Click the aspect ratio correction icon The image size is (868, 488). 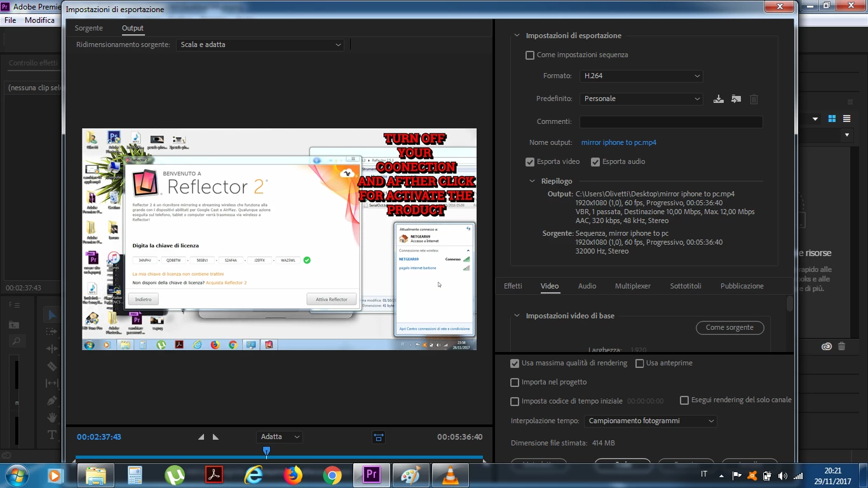coord(378,437)
